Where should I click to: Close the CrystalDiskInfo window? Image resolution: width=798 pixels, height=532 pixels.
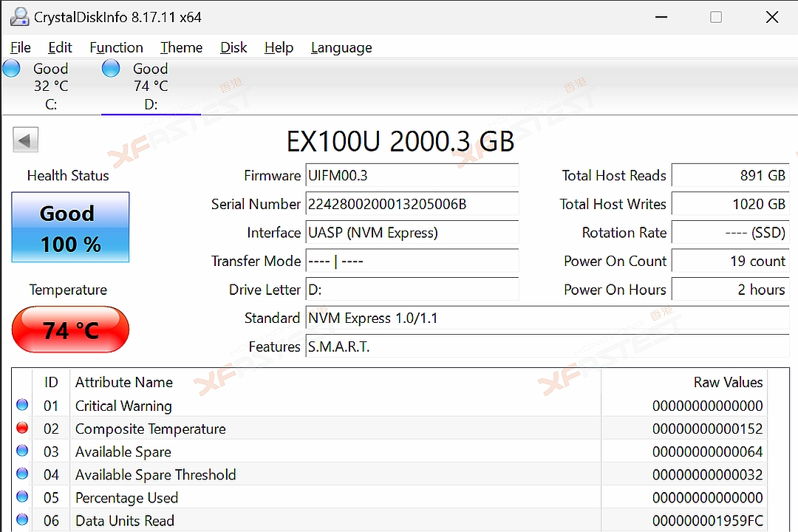point(772,17)
